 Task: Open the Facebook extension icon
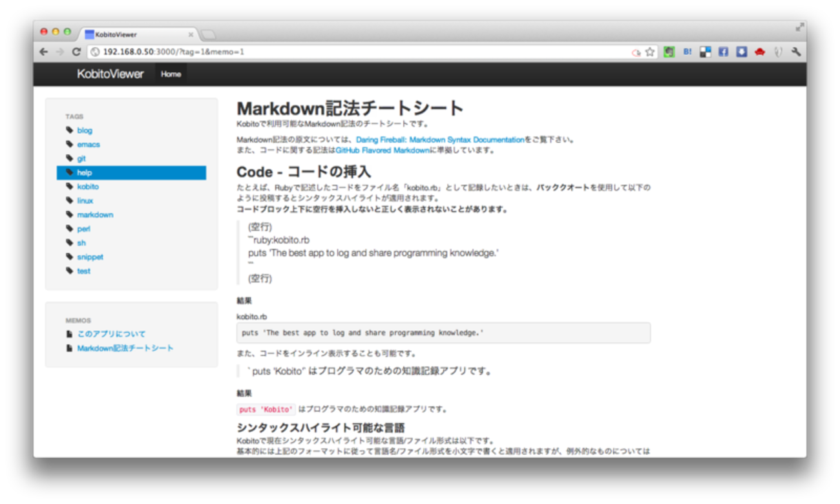(724, 52)
